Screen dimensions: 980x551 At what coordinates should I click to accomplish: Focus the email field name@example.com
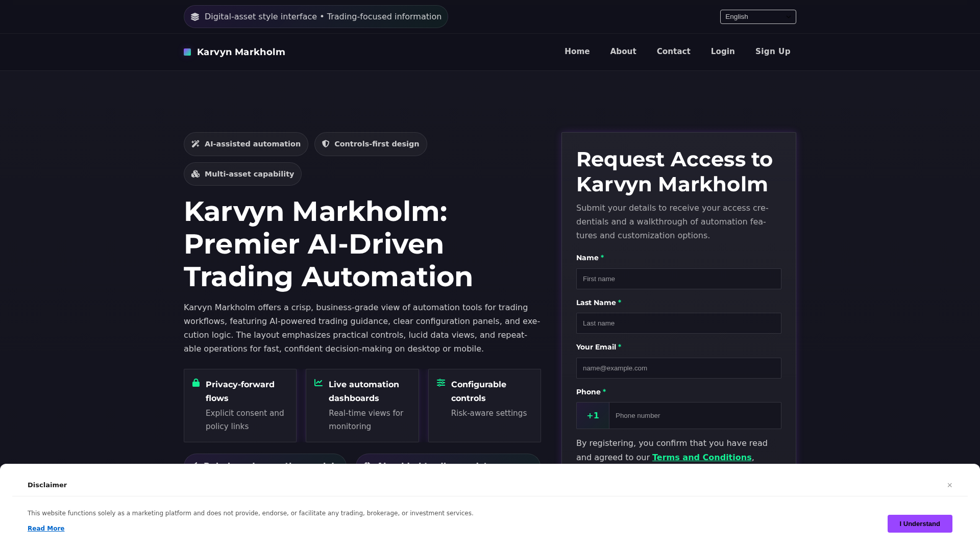click(x=679, y=368)
